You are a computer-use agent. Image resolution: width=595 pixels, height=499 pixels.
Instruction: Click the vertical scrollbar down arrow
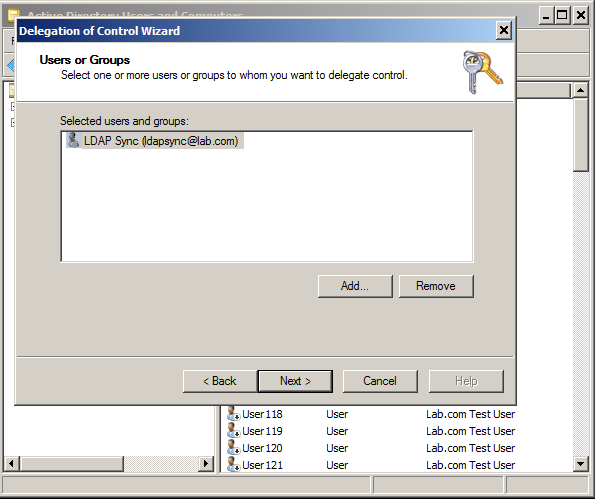point(580,463)
